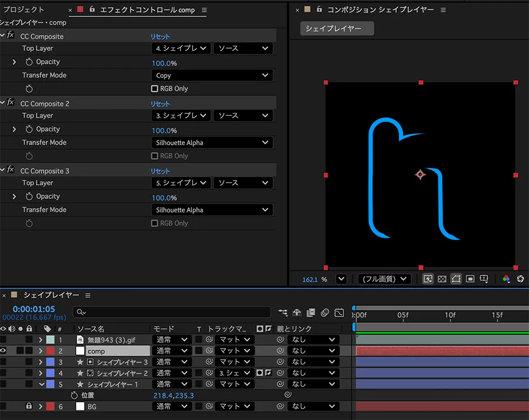Viewport: 529px width, 420px height.
Task: Open graph editor icon in timeline
Action: pyautogui.click(x=339, y=312)
